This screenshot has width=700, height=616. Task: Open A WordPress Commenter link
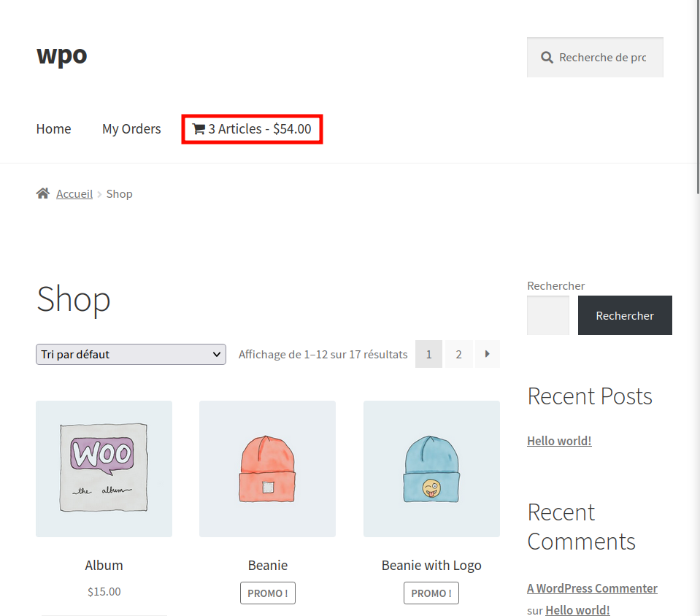(592, 588)
